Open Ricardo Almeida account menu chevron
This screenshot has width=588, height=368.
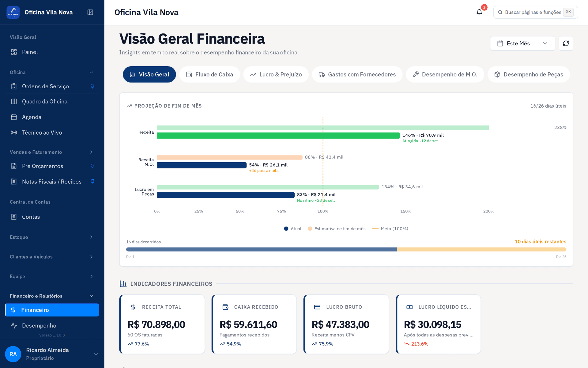96,354
